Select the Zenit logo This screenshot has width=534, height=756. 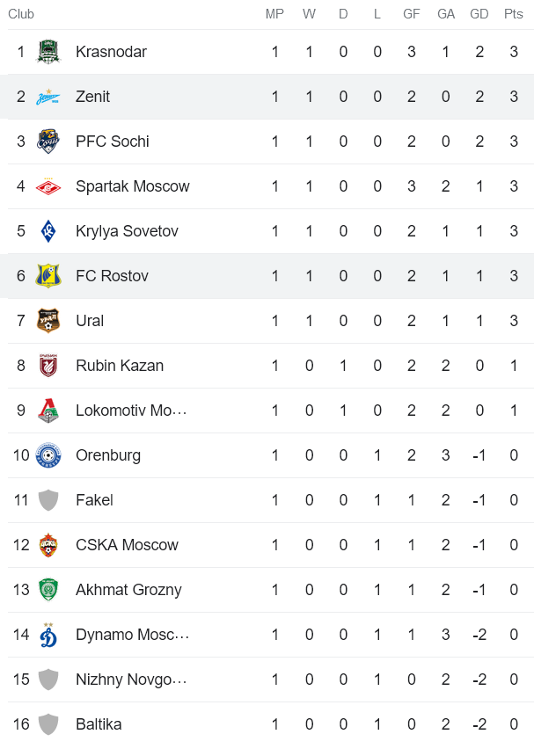48,96
